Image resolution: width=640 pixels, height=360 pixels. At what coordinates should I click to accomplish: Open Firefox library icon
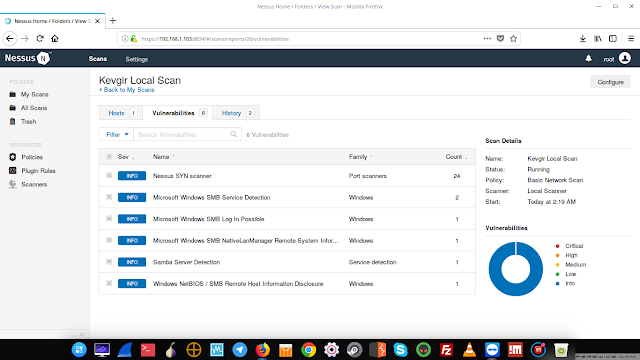pyautogui.click(x=598, y=38)
